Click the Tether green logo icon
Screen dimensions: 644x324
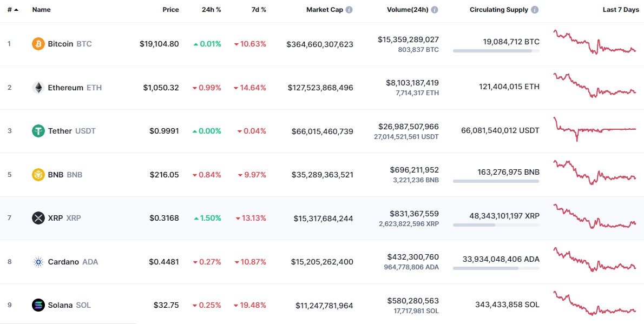(x=38, y=131)
